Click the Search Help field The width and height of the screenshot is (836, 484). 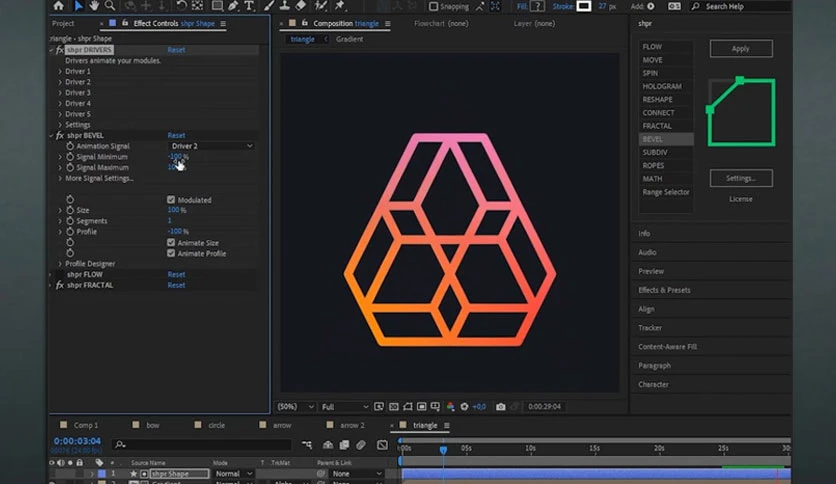740,6
